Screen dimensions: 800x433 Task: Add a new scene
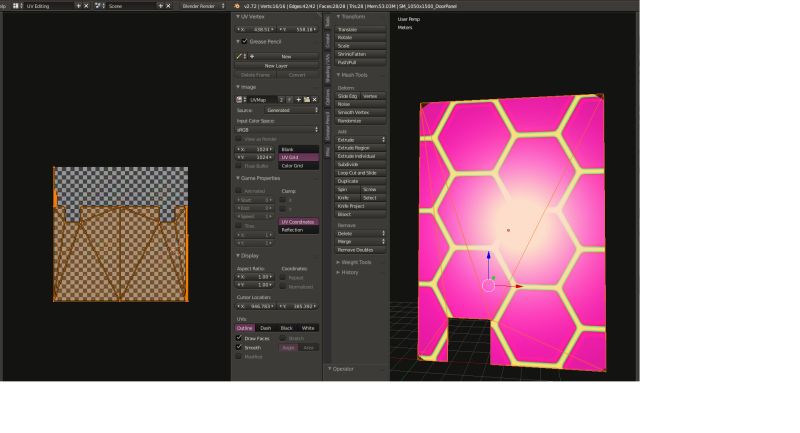160,6
